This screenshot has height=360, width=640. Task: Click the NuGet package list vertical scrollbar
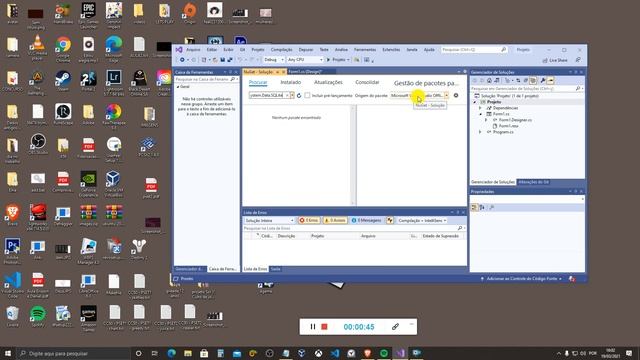[353, 155]
